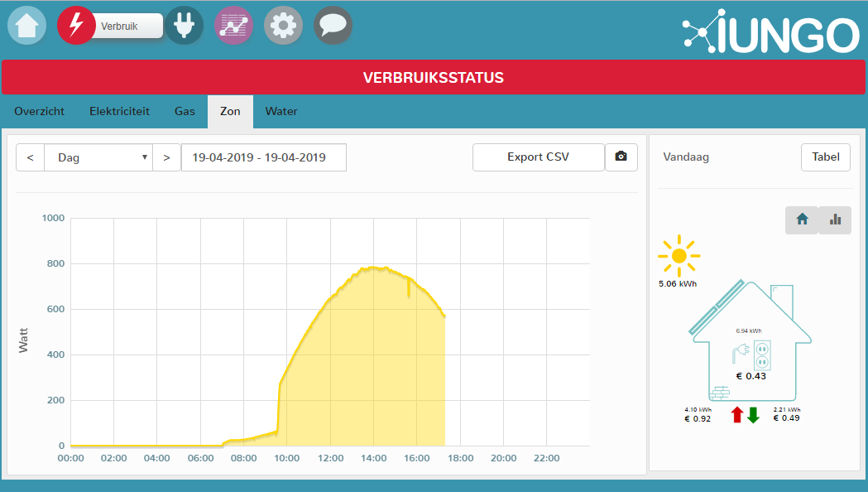Click the Tabel button
868x492 pixels.
825,157
